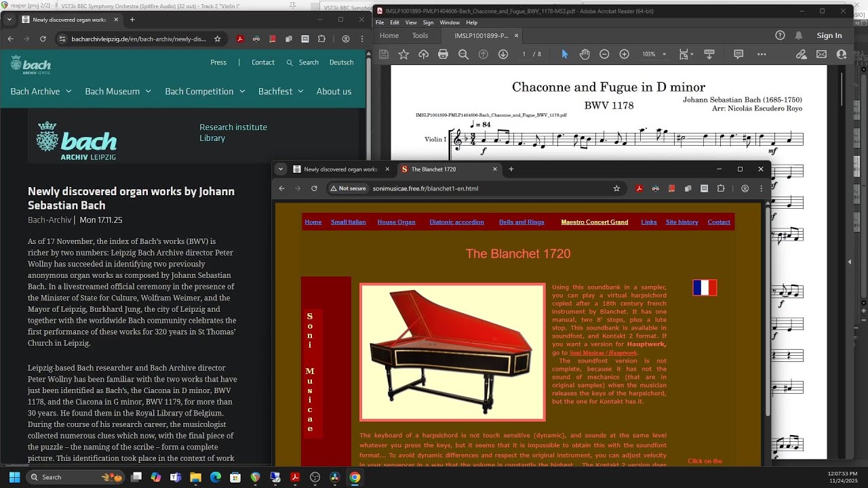Open File Explorer from taskbar
The image size is (868, 488).
(x=195, y=477)
